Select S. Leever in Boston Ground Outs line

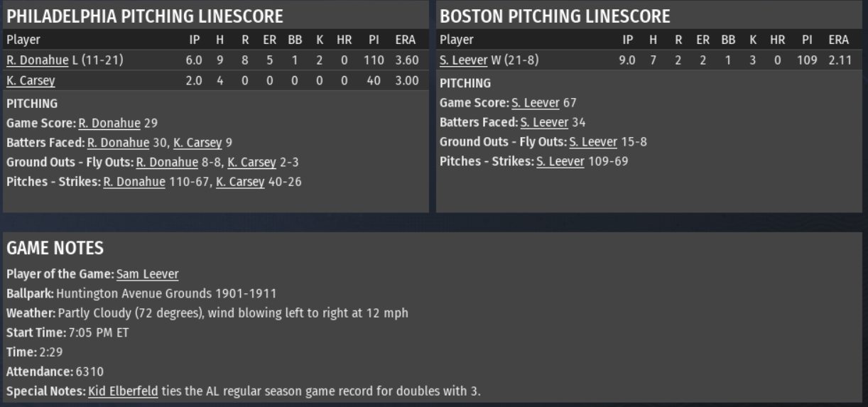[x=593, y=142]
